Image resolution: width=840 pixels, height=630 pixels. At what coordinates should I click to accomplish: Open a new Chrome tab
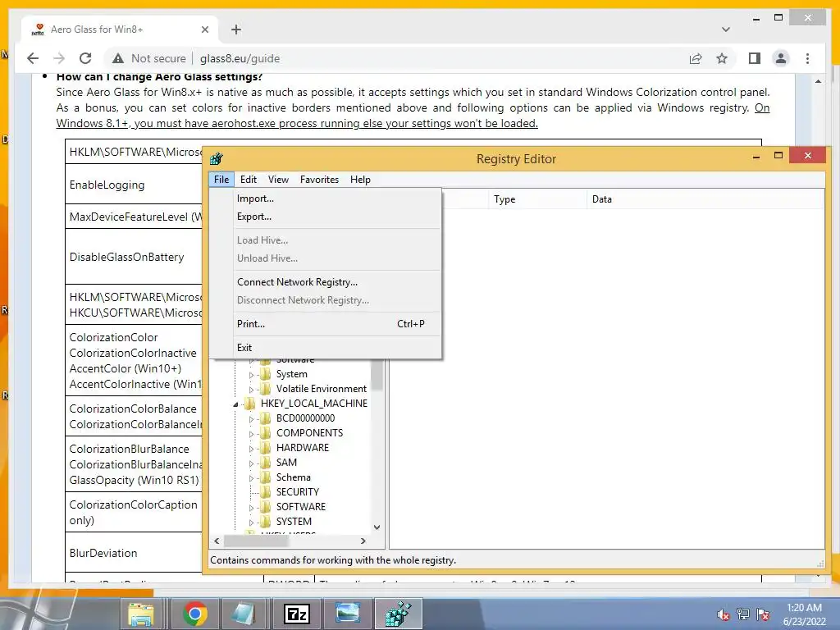(x=235, y=30)
